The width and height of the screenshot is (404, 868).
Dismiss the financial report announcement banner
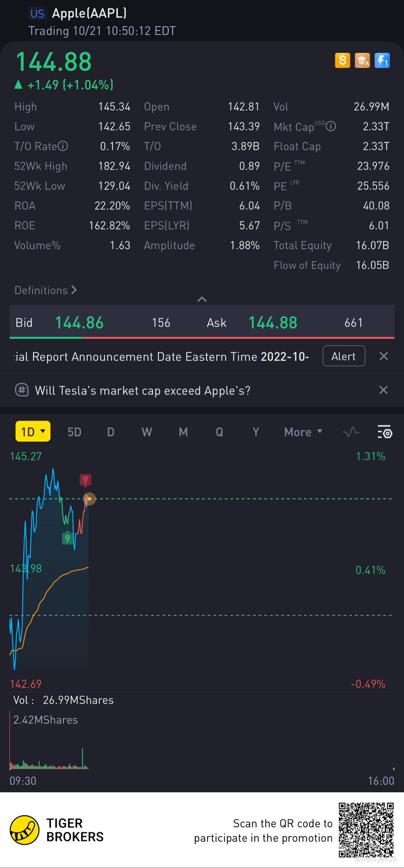[x=384, y=356]
